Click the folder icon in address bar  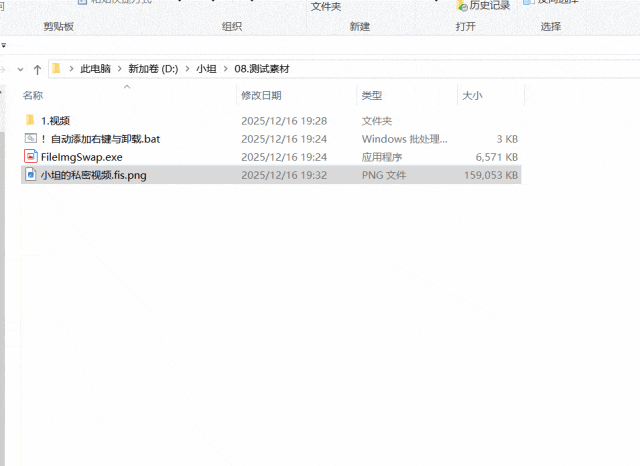click(x=57, y=69)
